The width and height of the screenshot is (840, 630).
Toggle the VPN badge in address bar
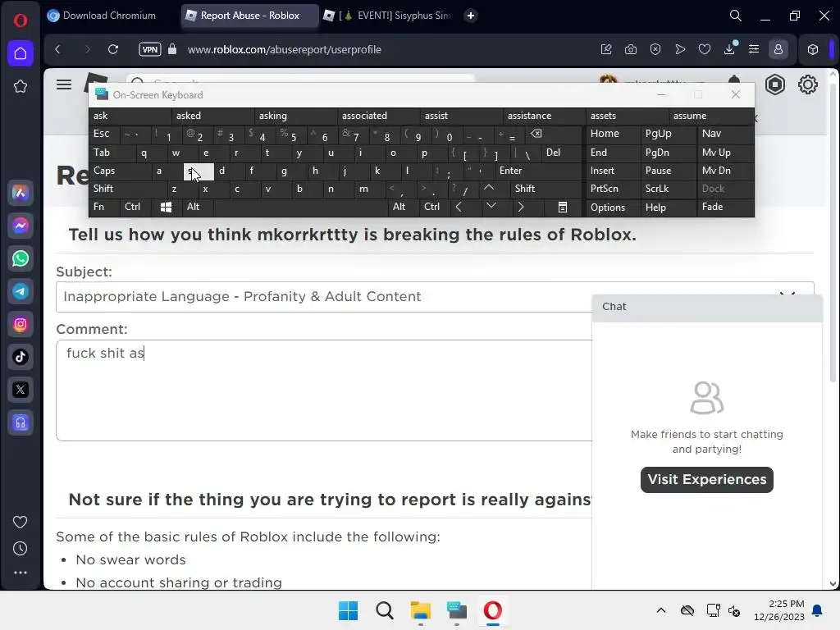point(149,49)
